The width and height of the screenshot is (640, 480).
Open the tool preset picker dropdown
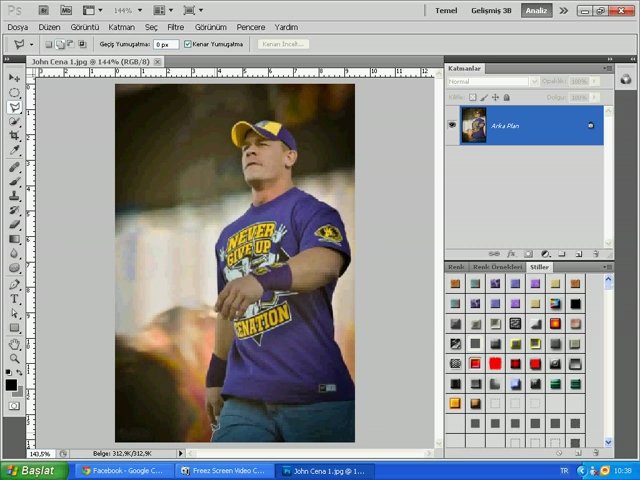pos(31,44)
